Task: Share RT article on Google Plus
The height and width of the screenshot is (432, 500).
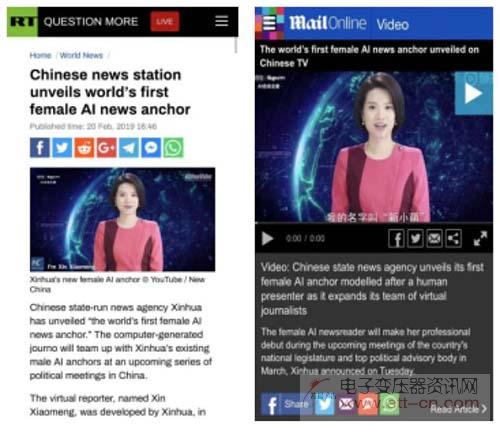Action: 107,147
